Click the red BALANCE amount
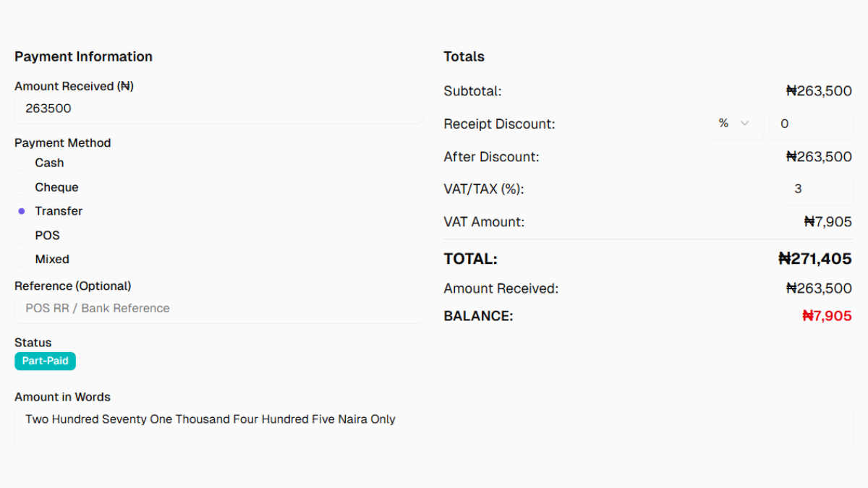Screen dimensions: 868x488 pos(827,316)
